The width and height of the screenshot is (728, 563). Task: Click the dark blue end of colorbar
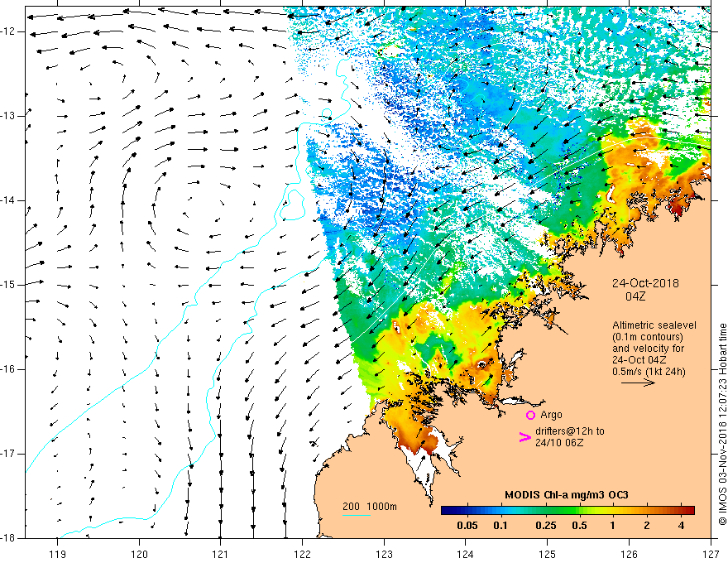447,510
